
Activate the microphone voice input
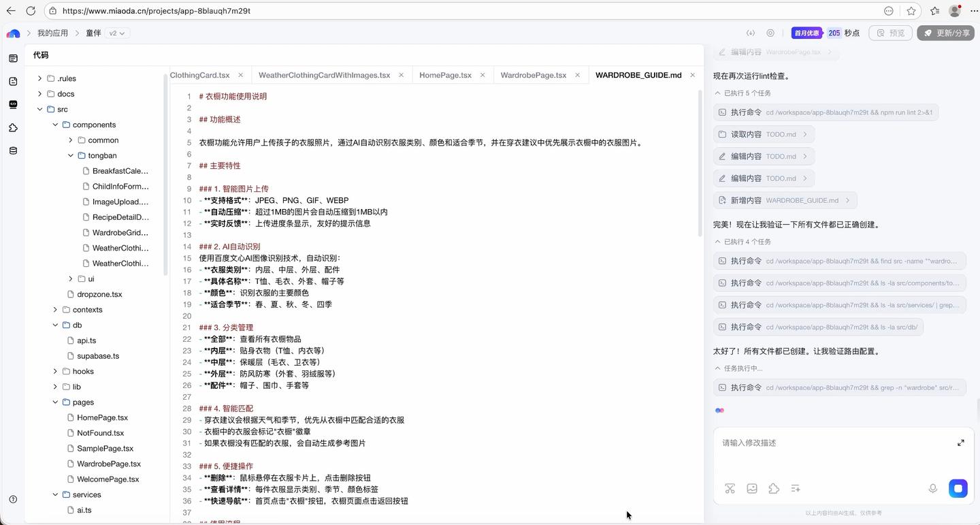pyautogui.click(x=933, y=488)
